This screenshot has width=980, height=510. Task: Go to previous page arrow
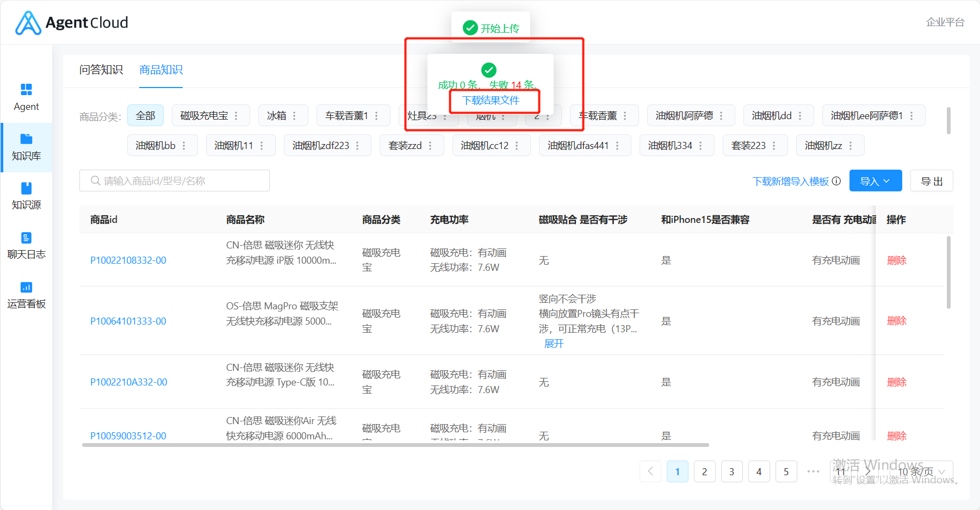coord(650,471)
